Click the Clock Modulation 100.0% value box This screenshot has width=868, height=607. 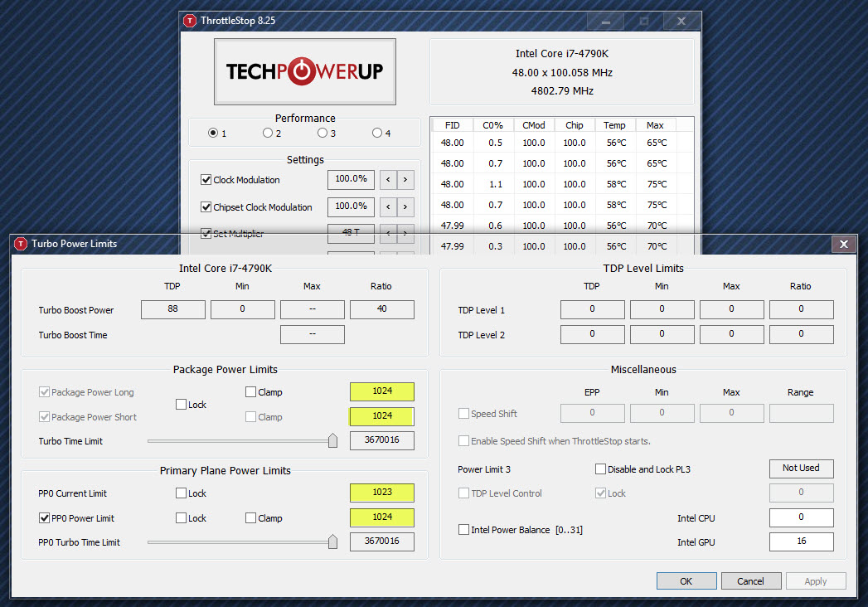coord(351,179)
